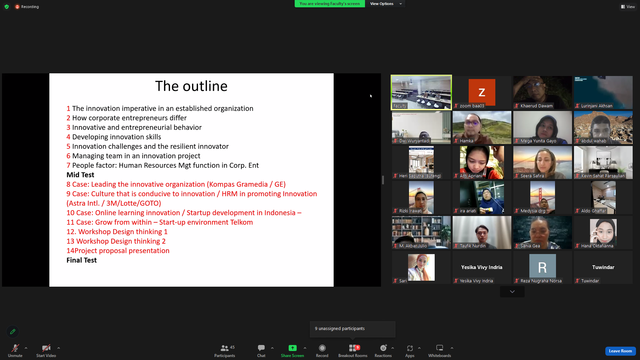Click 'Managing team in an innovation project' line
Viewport: 640px width, 360px height.
tap(133, 156)
